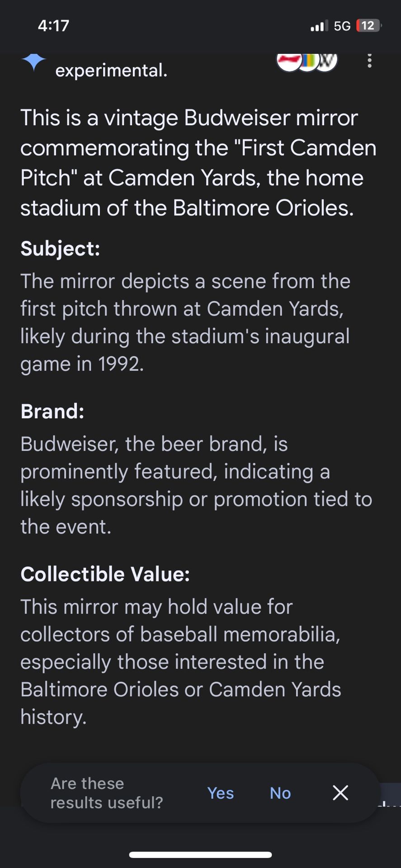The image size is (401, 868).
Task: Answer Yes to results useful prompt
Action: pos(220,793)
